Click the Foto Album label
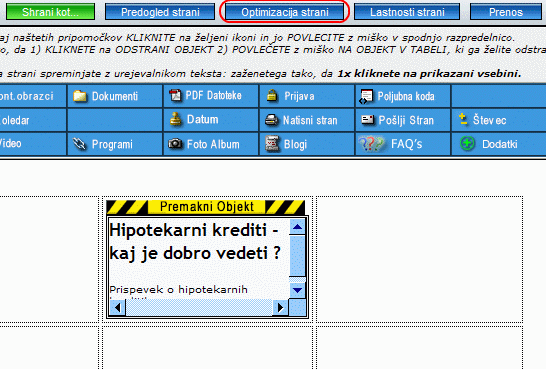Viewport: 546px width, 369px height. click(x=213, y=144)
